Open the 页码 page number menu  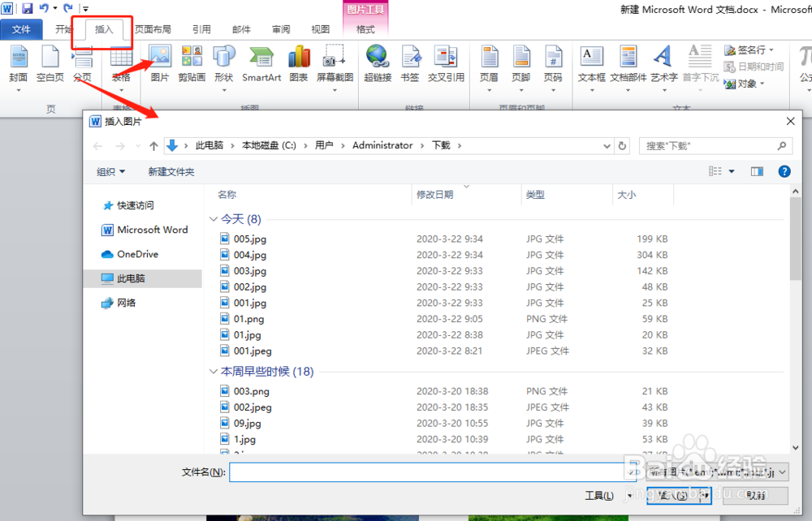[553, 68]
